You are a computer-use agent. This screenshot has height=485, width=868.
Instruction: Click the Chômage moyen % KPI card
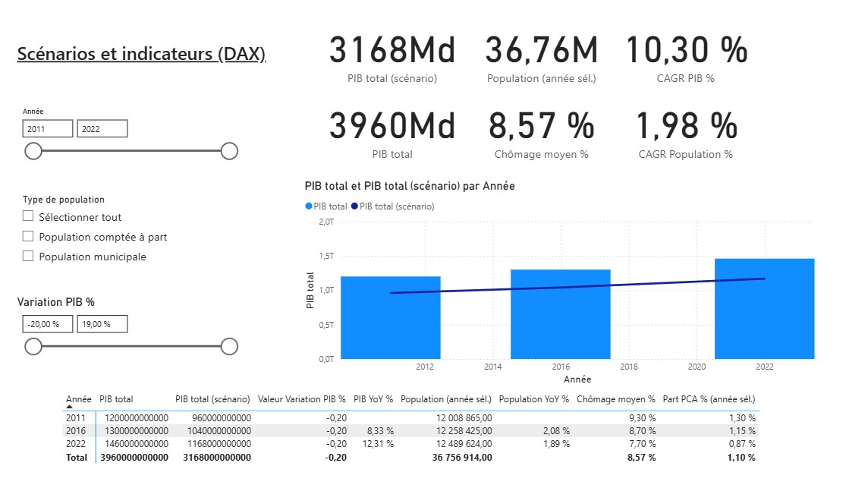coord(542,135)
